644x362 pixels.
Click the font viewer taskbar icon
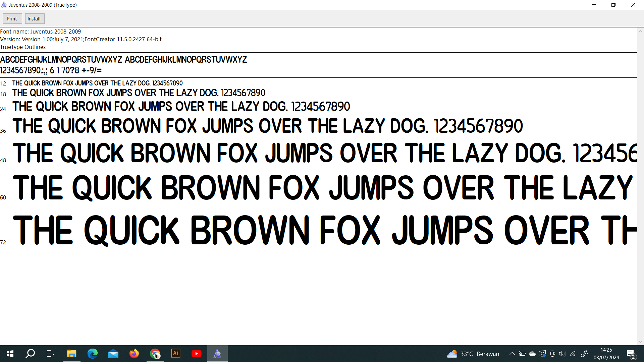(217, 354)
